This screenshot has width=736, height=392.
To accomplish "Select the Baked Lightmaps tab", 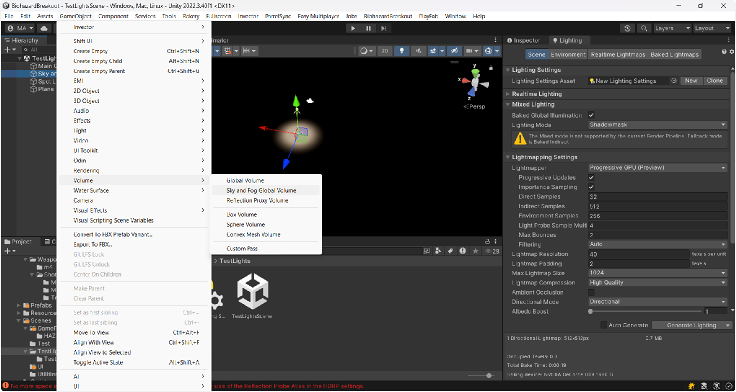I will [x=675, y=54].
